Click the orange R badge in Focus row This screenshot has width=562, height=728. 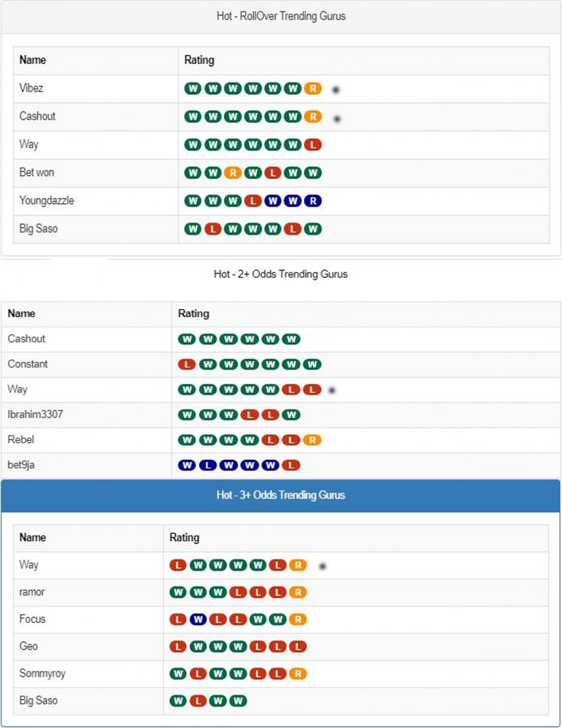[x=298, y=619]
